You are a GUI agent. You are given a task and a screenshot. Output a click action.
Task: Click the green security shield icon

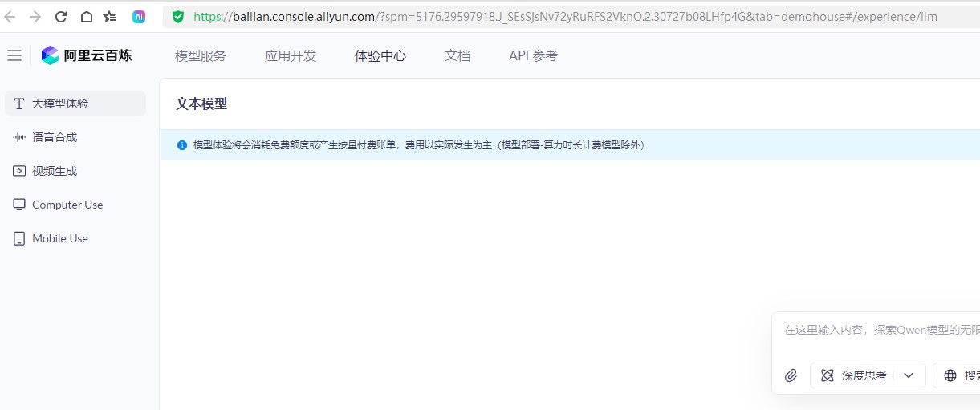point(178,17)
